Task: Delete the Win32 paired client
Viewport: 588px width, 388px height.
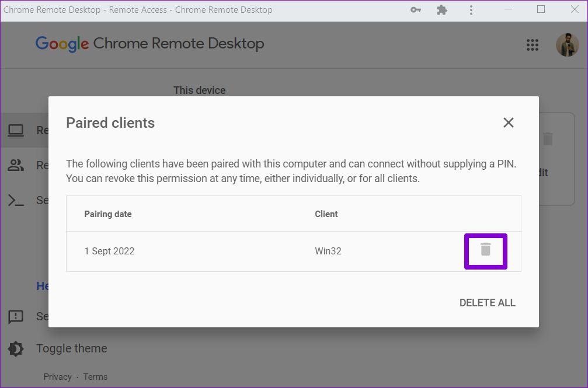Action: [x=486, y=250]
